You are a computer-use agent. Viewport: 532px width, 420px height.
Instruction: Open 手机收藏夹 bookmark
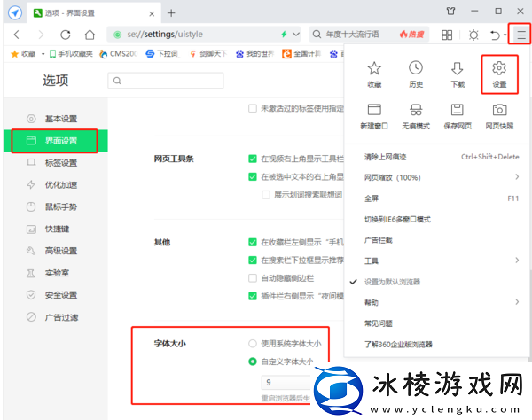[71, 54]
